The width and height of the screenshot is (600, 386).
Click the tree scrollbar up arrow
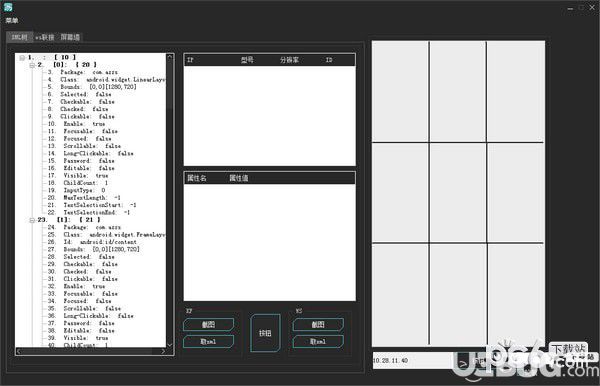pos(170,57)
